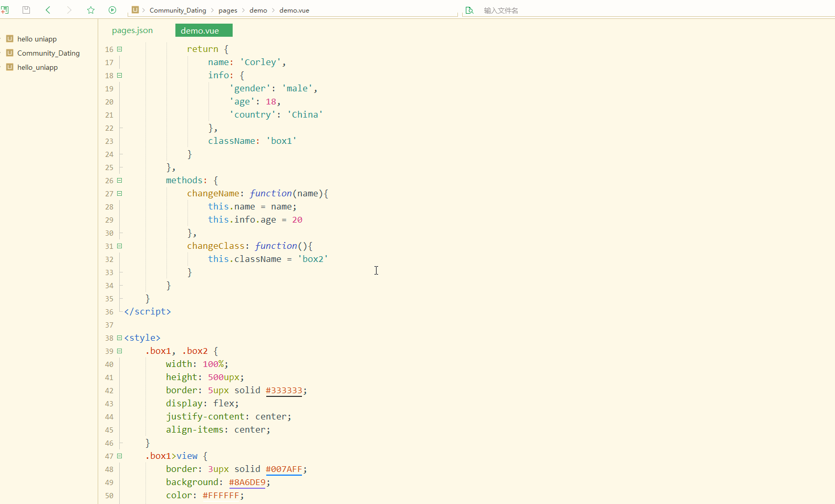This screenshot has width=835, height=504.
Task: Collapse the style tag at line 38
Action: pos(120,338)
